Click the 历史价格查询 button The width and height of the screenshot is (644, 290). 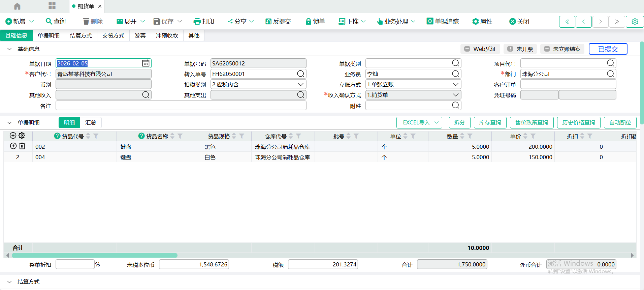pos(578,123)
